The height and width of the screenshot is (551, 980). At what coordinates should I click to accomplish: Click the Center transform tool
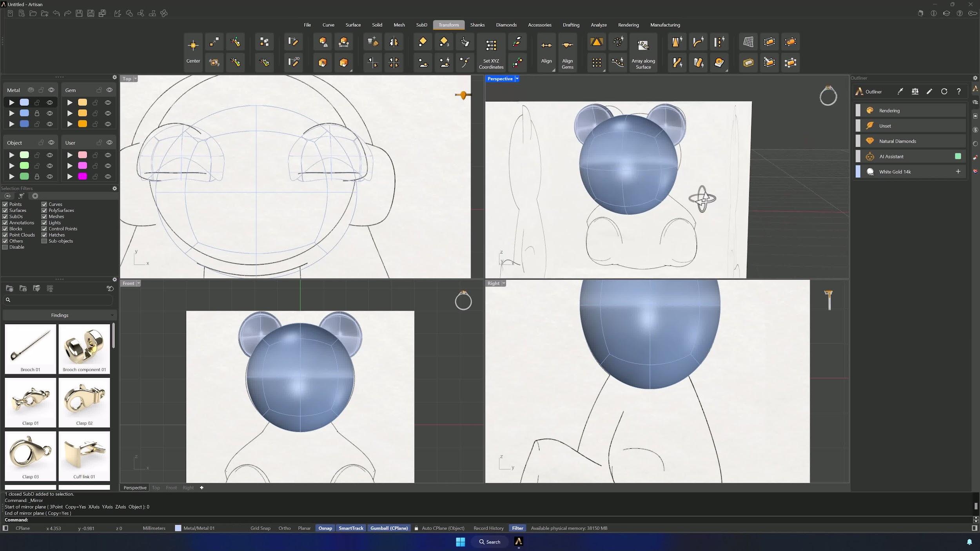pyautogui.click(x=193, y=52)
